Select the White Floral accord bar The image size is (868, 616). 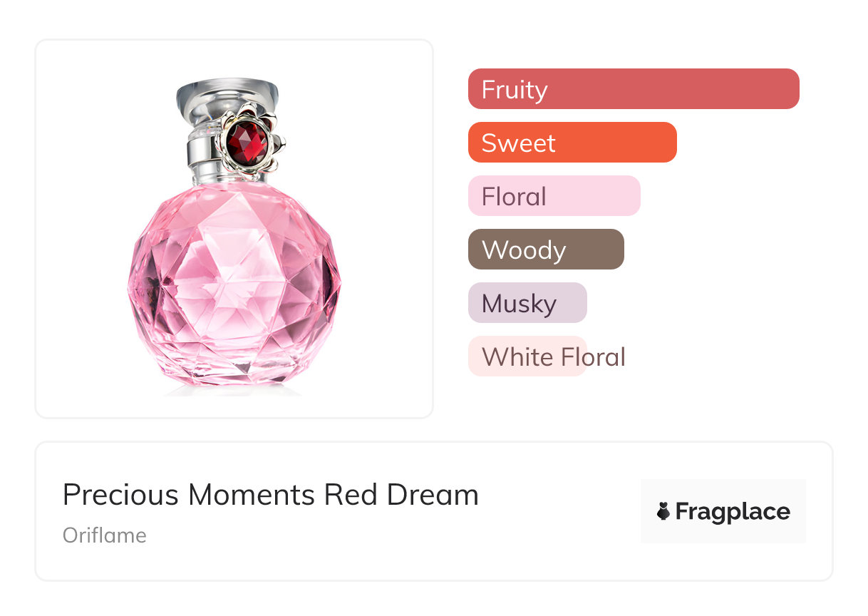pyautogui.click(x=527, y=356)
